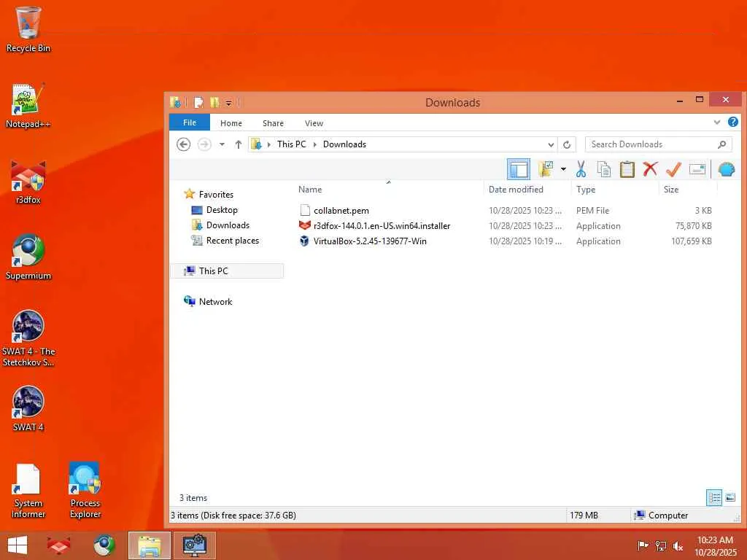
Task: Open the File ribbon tab
Action: point(190,122)
